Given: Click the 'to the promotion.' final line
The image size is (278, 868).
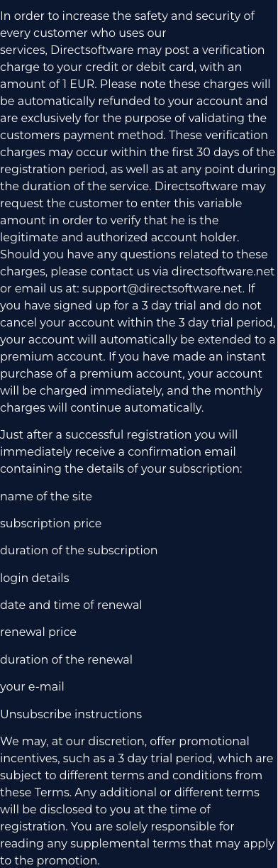Looking at the screenshot, I should pos(50,860).
